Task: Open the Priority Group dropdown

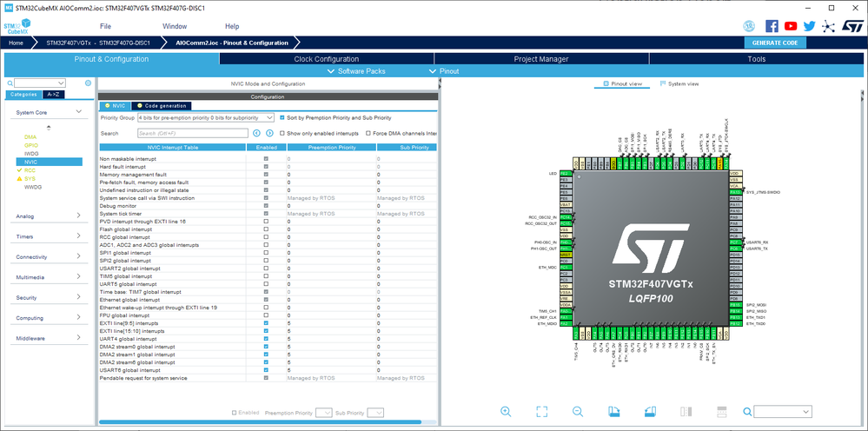Action: coord(205,118)
